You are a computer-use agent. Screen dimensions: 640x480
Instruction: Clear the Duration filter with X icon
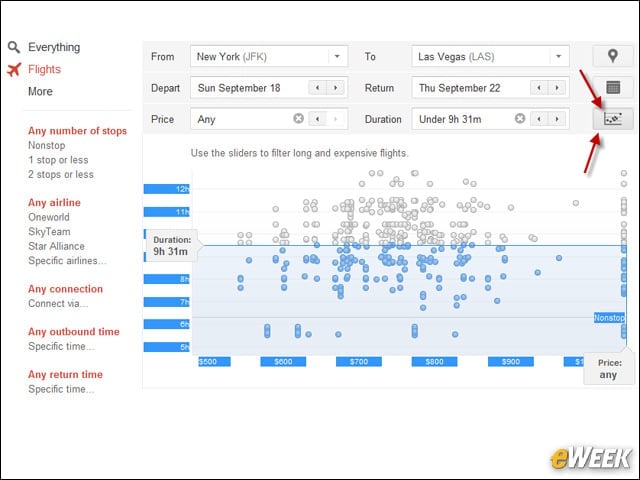coord(520,118)
